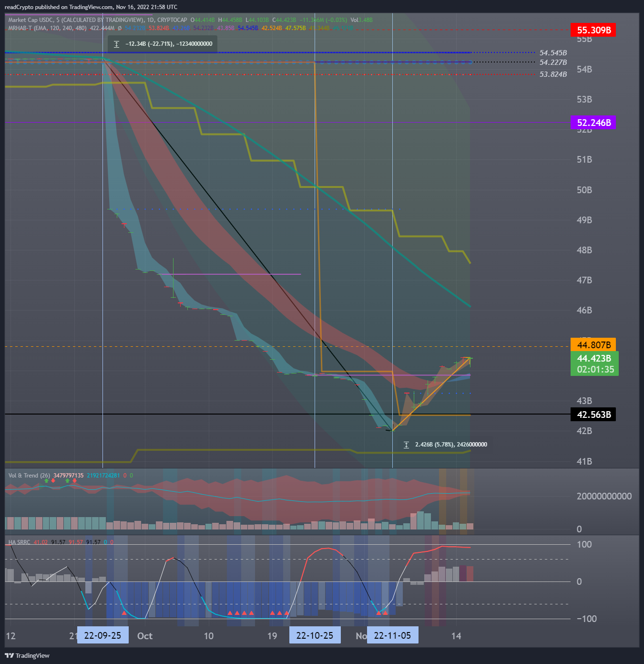Image resolution: width=644 pixels, height=664 pixels.
Task: Click the ruler icon beside 2.426B measurement
Action: (x=406, y=445)
